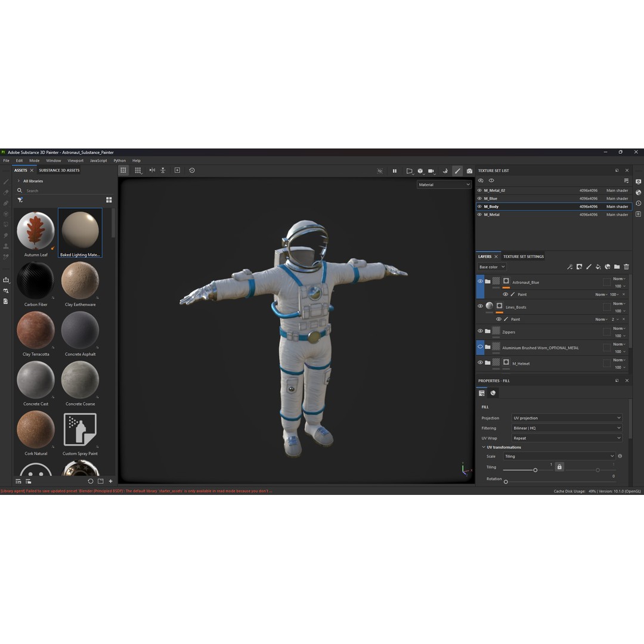Viewport: 644px width, 644px height.
Task: Open the trash icon to delete selected layer
Action: (626, 267)
